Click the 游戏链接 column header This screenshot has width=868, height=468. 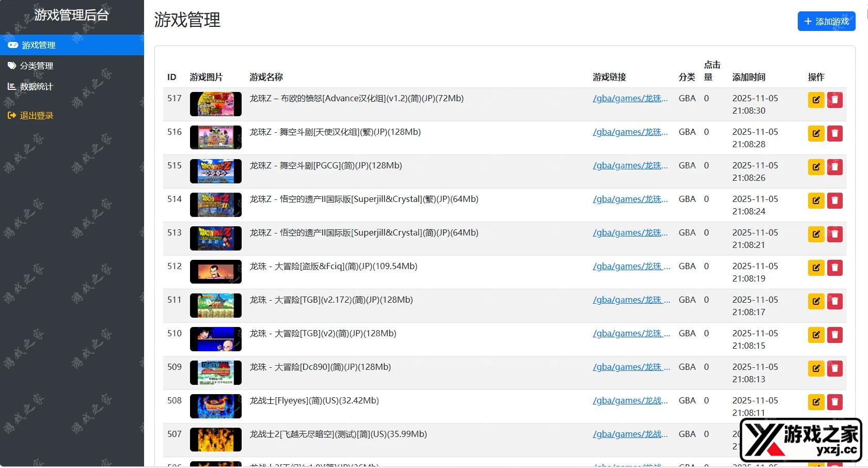(x=609, y=77)
